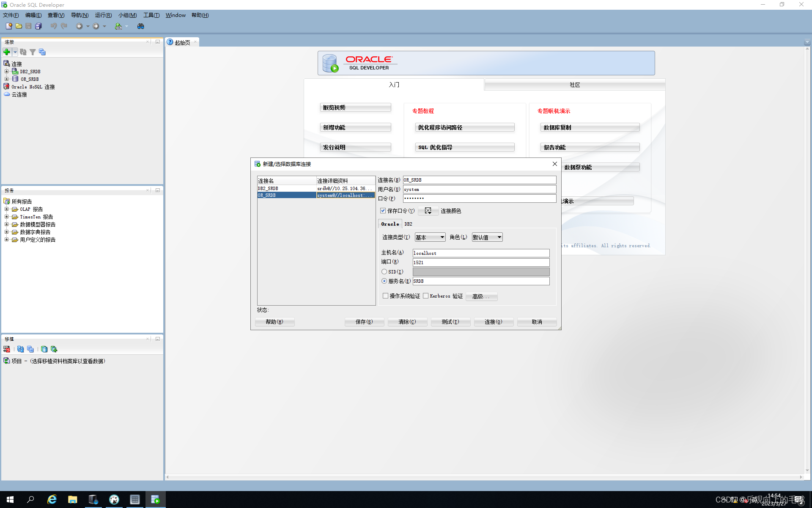Switch to the DB2 tab in dialog
The width and height of the screenshot is (812, 508).
point(408,224)
